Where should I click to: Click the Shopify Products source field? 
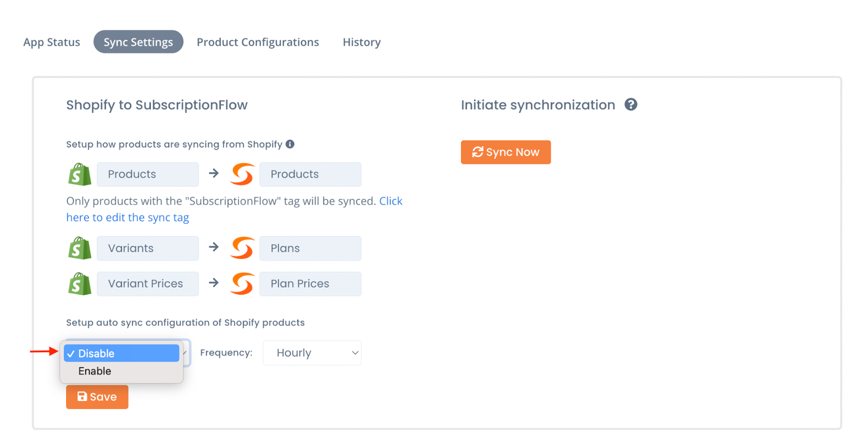click(148, 174)
